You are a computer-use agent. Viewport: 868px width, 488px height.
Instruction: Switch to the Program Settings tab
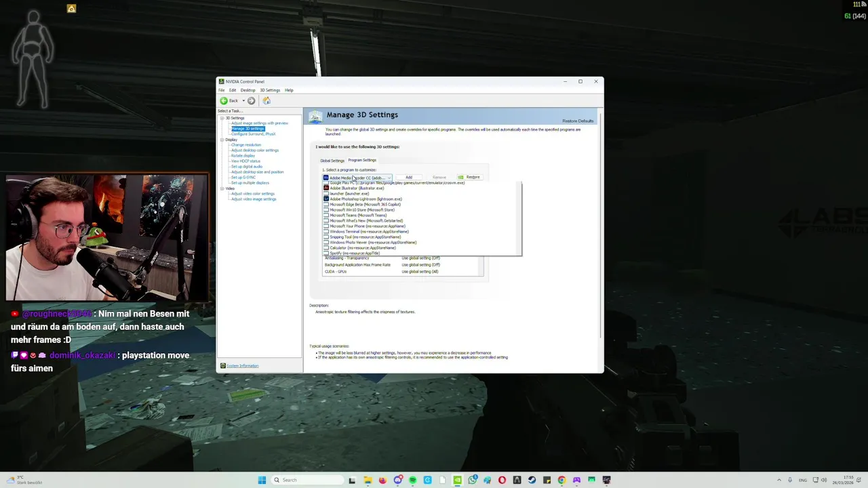[362, 160]
